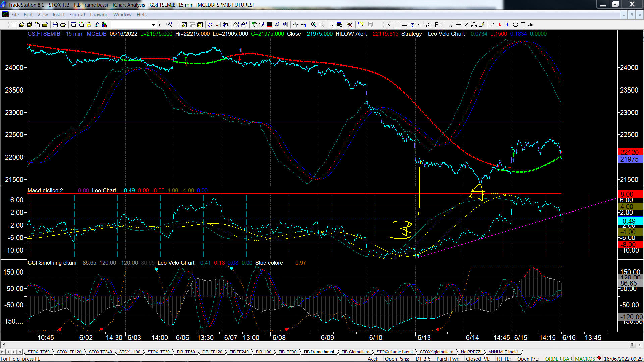
Task: Click the Print icon in the toolbar
Action: tap(63, 25)
